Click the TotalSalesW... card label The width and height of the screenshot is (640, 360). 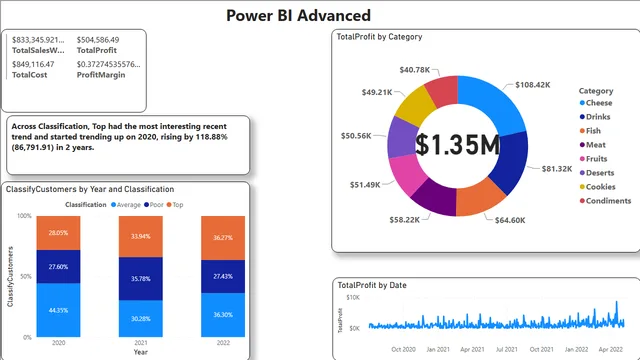coord(38,51)
